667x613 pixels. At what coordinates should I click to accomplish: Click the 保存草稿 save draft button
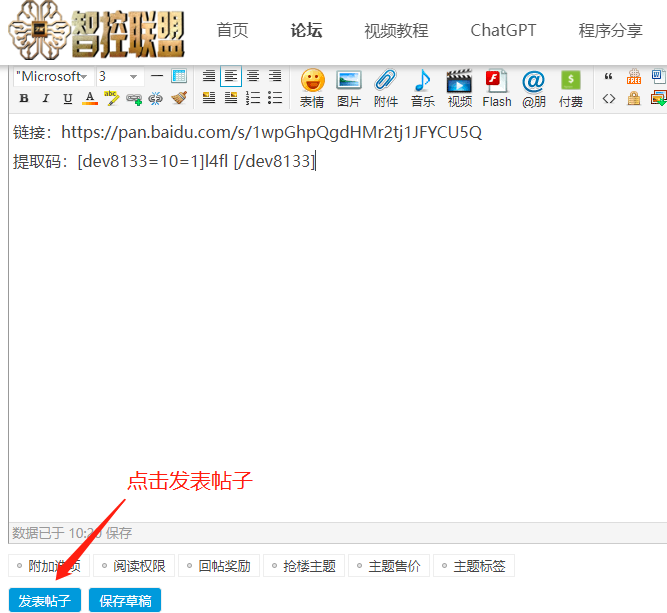125,600
